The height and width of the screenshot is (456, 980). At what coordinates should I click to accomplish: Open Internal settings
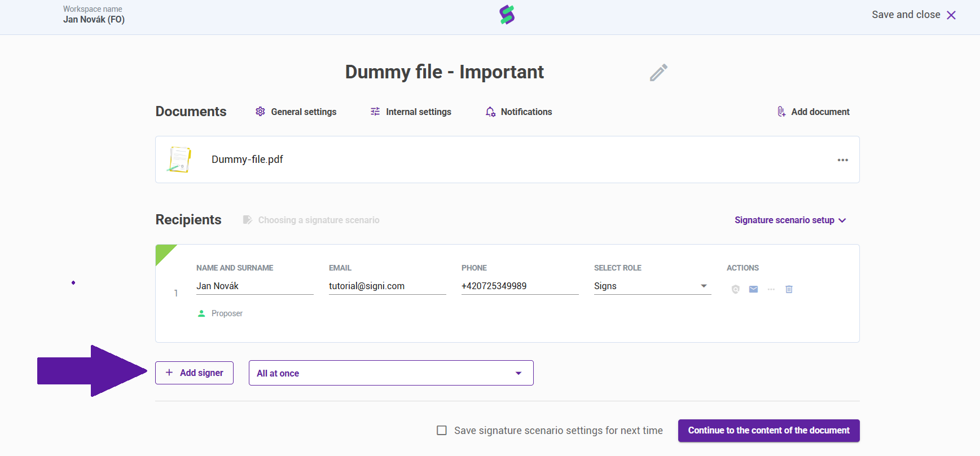coord(411,112)
